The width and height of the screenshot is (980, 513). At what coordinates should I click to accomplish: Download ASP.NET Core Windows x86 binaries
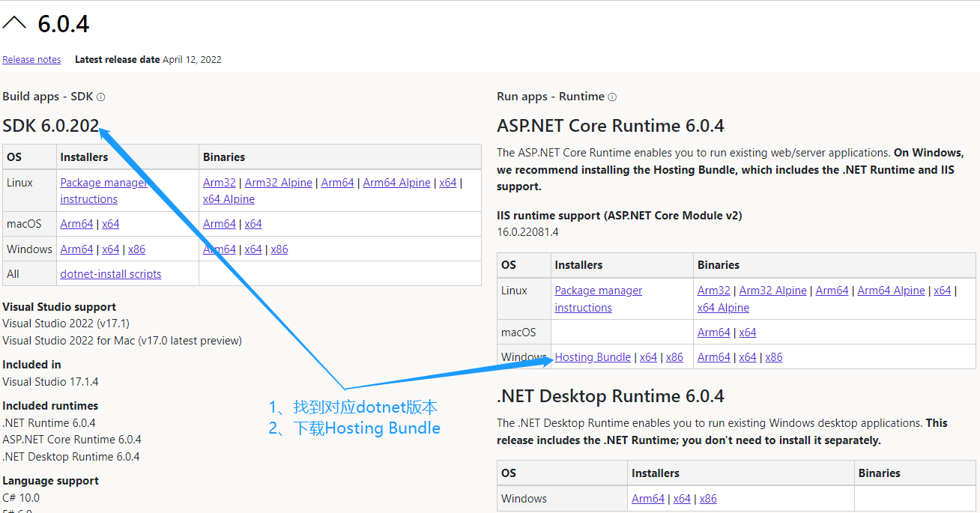[x=774, y=357]
